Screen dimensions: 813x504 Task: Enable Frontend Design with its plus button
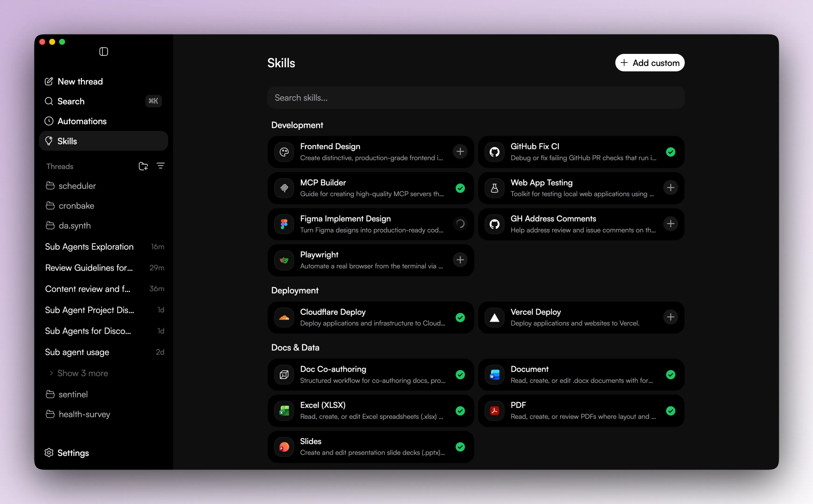[x=460, y=152]
